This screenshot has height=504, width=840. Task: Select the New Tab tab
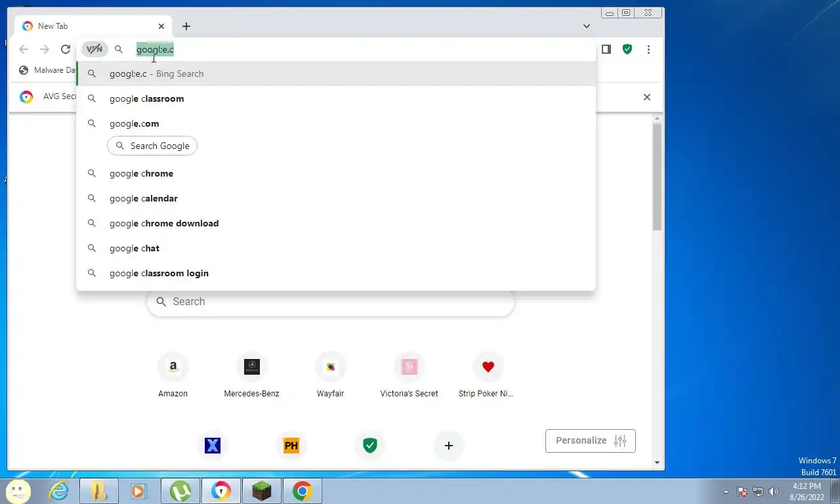pyautogui.click(x=94, y=26)
